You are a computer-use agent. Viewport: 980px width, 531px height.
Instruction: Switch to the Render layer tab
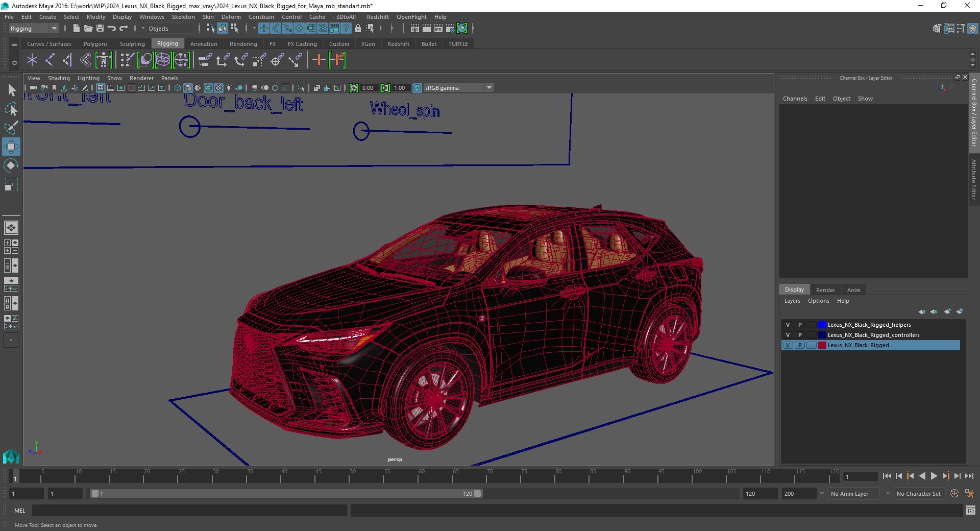pyautogui.click(x=825, y=289)
